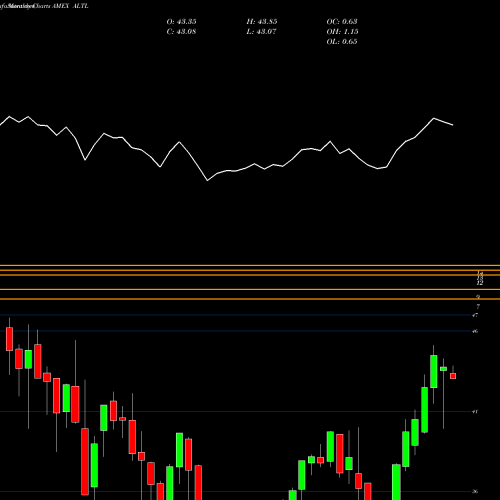The image size is (500, 500).
Task: Click the 46 price axis label
Action: (475, 331)
